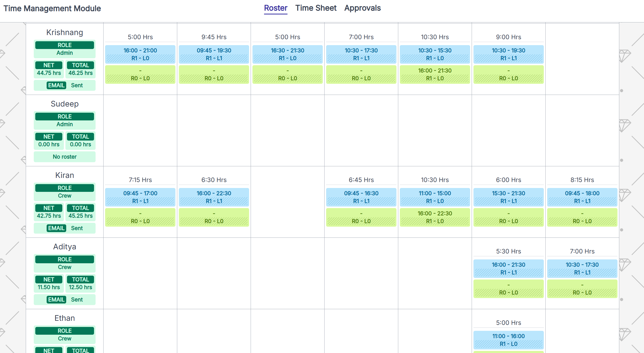644x353 pixels.
Task: Click the ROLE Admin badge under Sudeep
Action: (64, 120)
